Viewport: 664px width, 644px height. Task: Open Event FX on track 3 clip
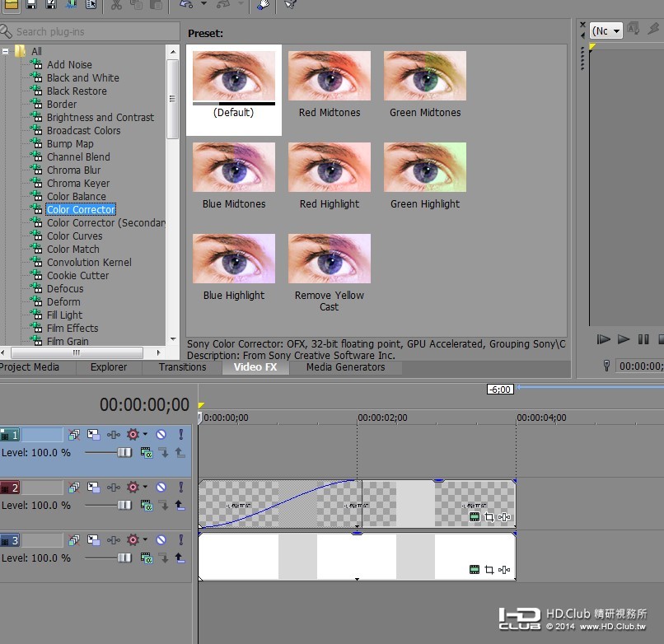pyautogui.click(x=504, y=570)
